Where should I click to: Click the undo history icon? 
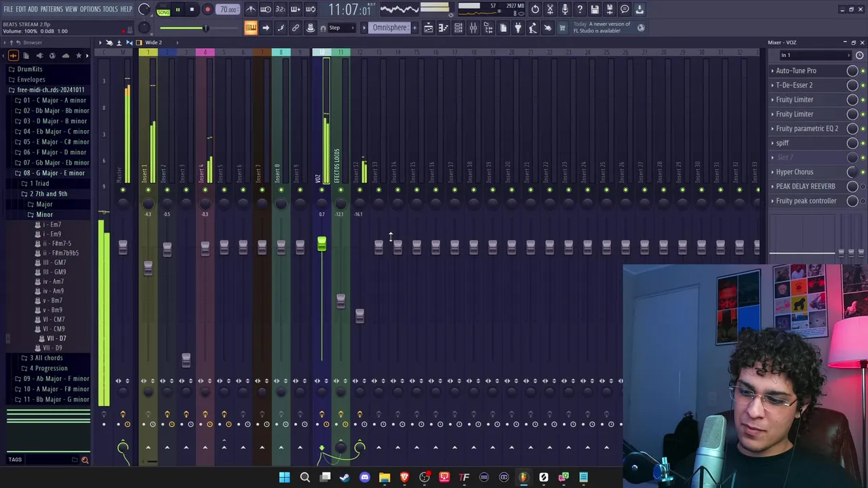535,9
